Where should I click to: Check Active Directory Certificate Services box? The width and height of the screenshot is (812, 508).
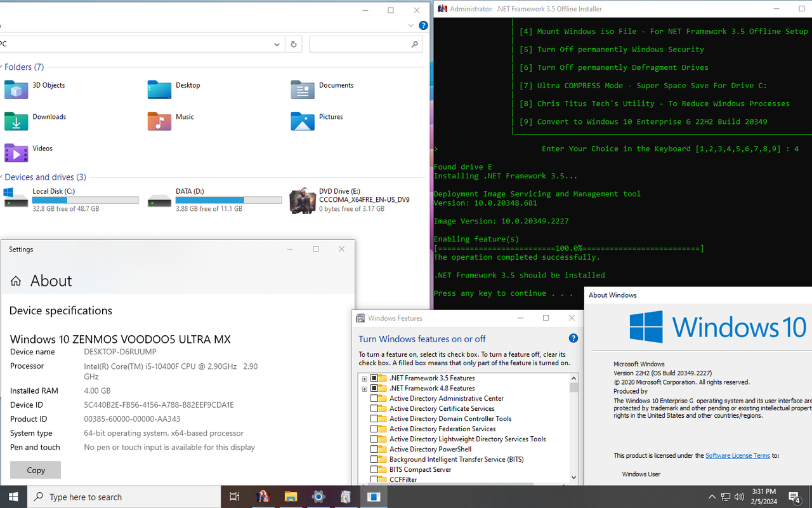(374, 409)
